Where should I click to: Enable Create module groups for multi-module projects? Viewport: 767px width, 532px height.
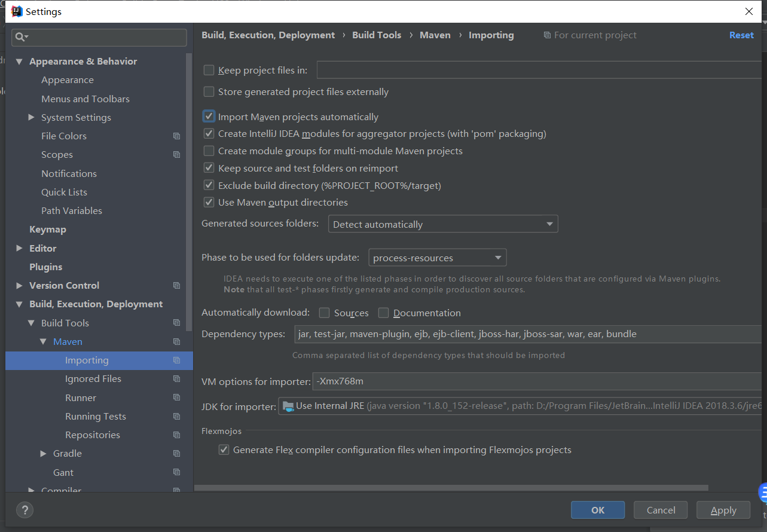[209, 151]
